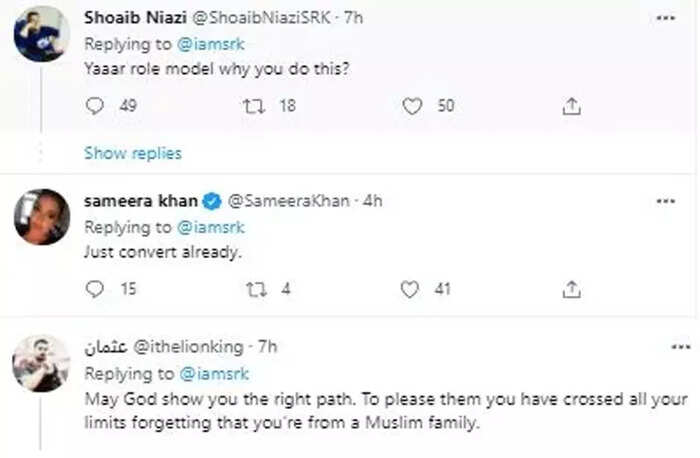The height and width of the screenshot is (458, 700).
Task: Open more options on Shoaib Niazi's tweet
Action: coord(666,18)
